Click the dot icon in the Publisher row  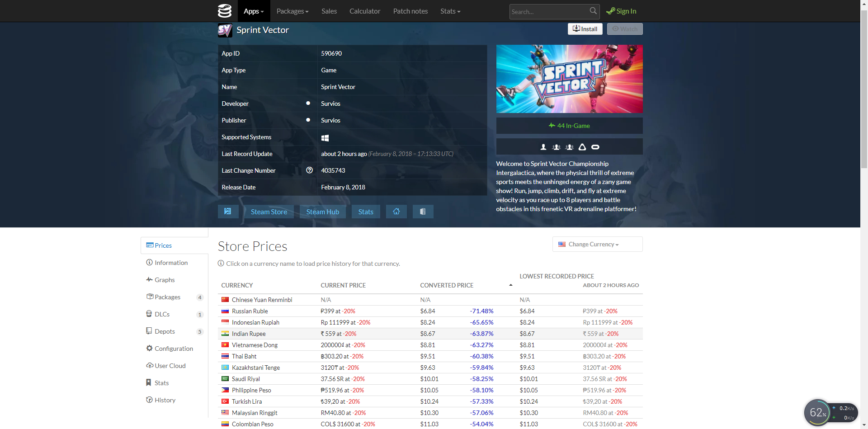308,120
